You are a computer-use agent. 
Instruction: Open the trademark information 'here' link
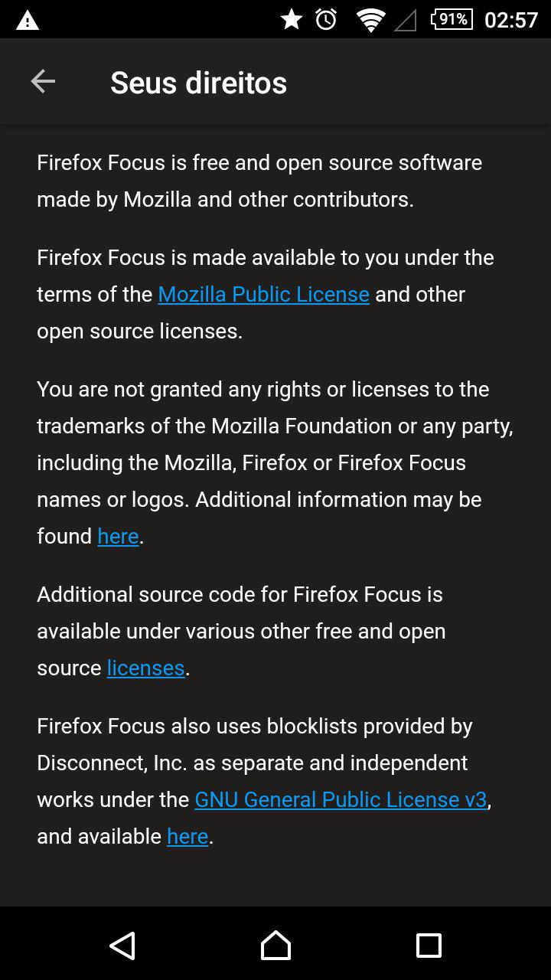[118, 537]
